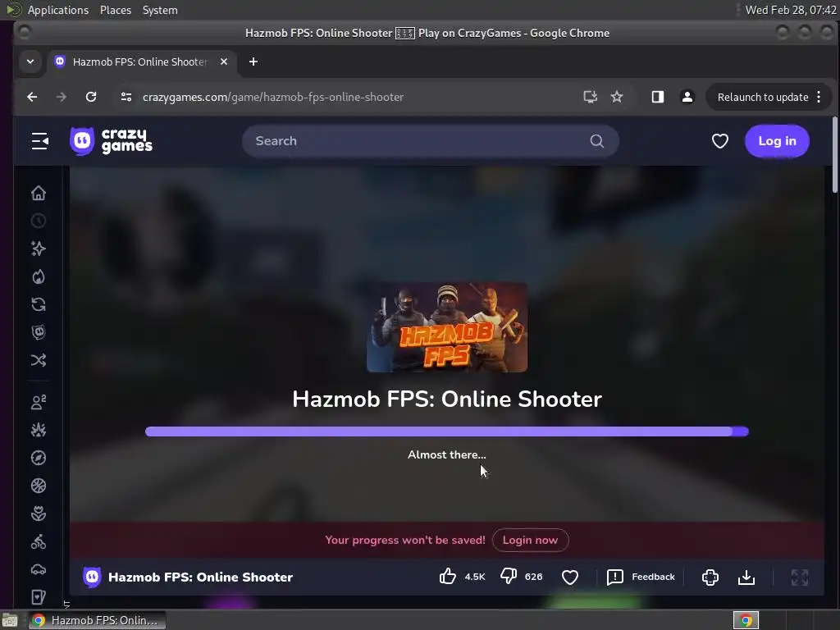Open the Places menu
This screenshot has width=840, height=630.
click(116, 10)
